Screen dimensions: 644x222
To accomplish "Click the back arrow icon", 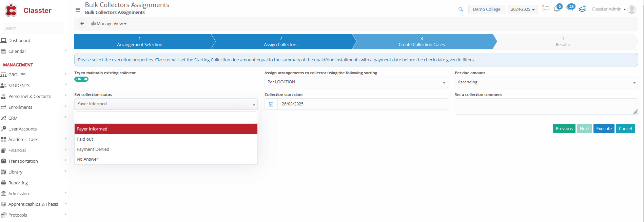I will click(x=82, y=24).
